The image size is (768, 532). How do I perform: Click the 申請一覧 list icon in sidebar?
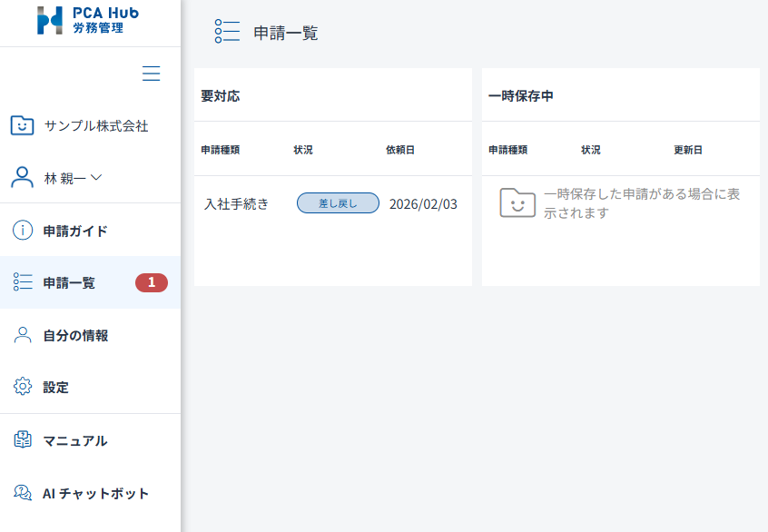[23, 282]
